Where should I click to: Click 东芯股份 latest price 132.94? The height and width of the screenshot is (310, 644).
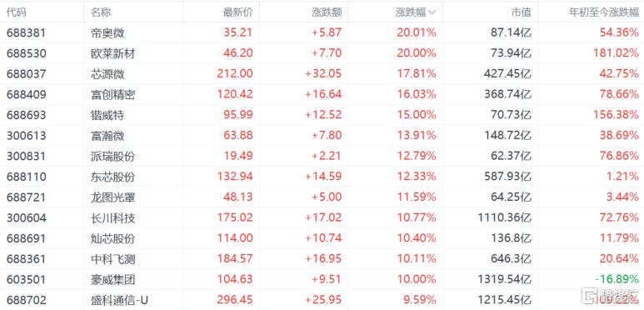click(x=234, y=177)
